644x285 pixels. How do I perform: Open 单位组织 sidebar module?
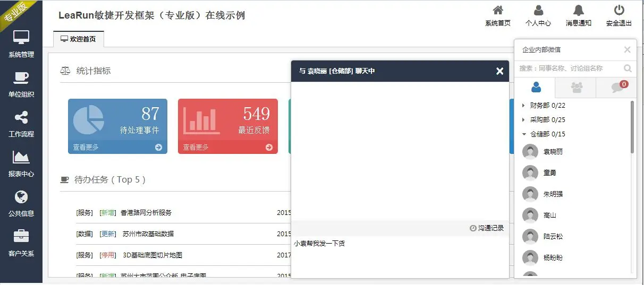pos(21,84)
